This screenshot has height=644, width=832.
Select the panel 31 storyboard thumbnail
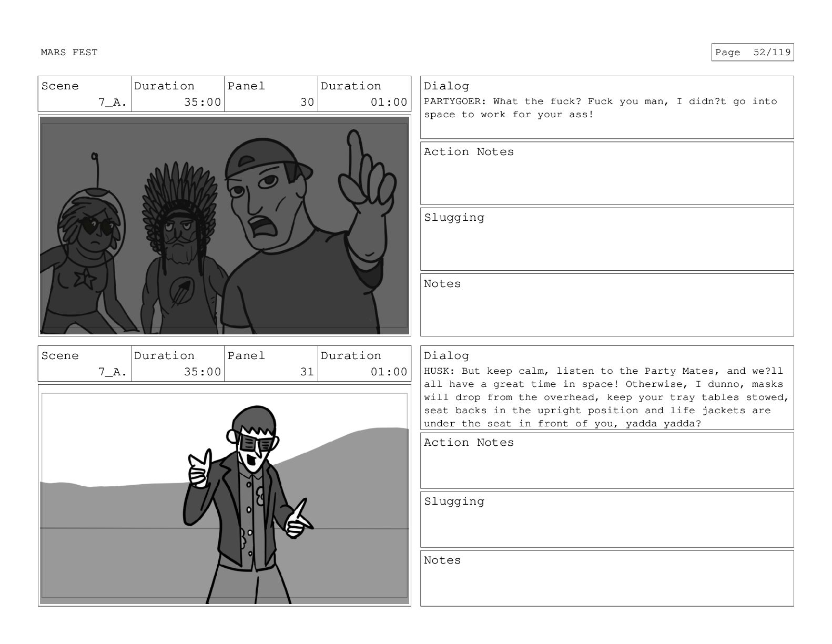tap(225, 495)
